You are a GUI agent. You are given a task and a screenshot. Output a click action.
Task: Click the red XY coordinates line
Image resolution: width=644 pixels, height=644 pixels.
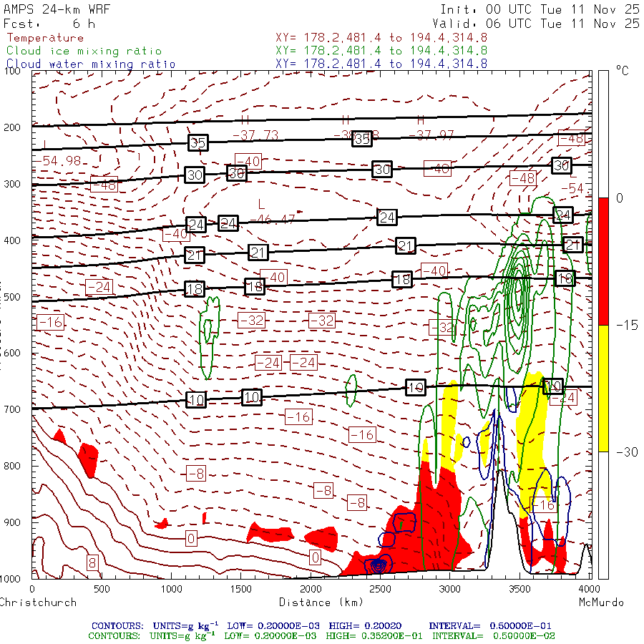[x=381, y=38]
